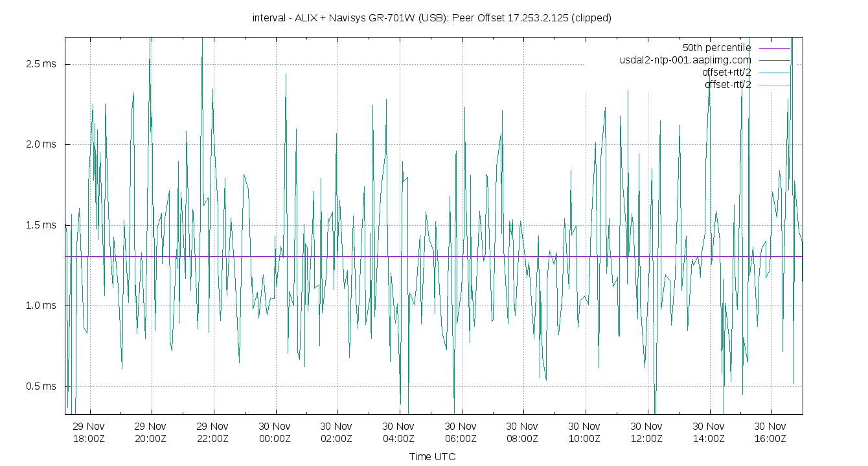The width and height of the screenshot is (868, 466).
Task: Select the '50th percentile' legend label
Action: coord(717,48)
